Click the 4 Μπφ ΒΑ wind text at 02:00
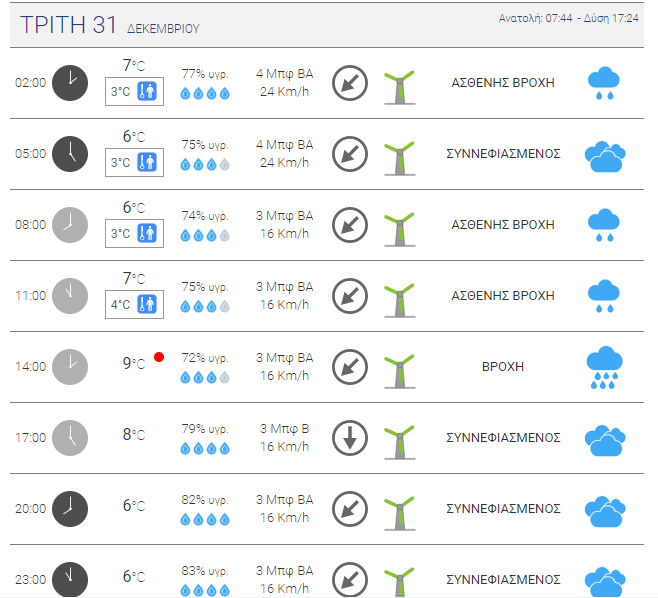The image size is (658, 598). pyautogui.click(x=285, y=74)
